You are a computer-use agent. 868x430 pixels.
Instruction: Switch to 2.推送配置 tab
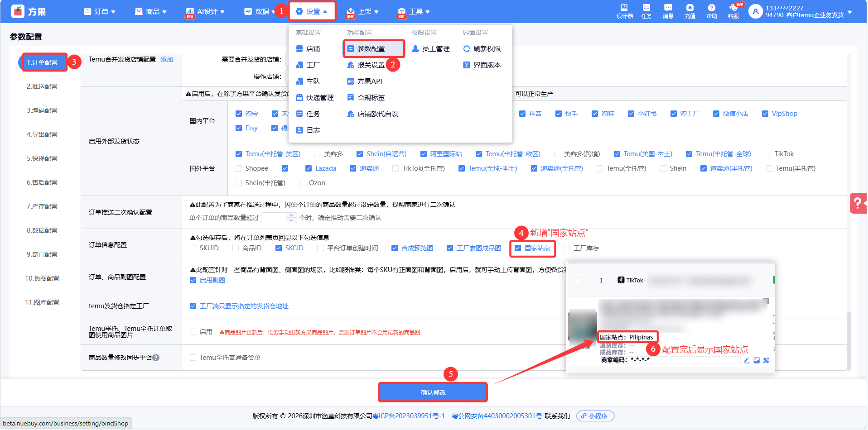(42, 86)
